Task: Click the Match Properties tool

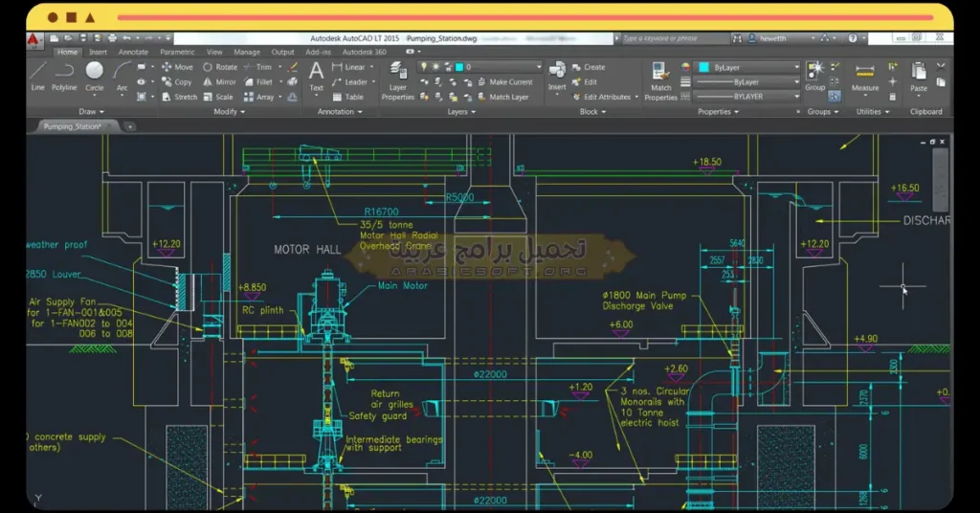Action: (660, 81)
